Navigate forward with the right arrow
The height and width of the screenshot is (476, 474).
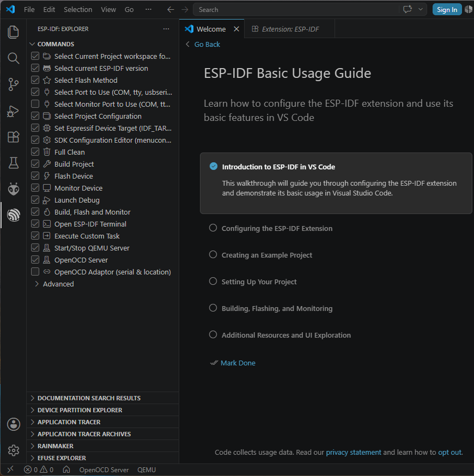click(185, 9)
